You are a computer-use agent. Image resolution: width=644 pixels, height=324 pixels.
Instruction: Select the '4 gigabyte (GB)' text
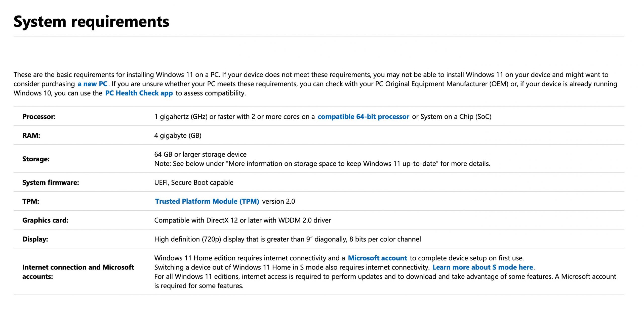(178, 135)
